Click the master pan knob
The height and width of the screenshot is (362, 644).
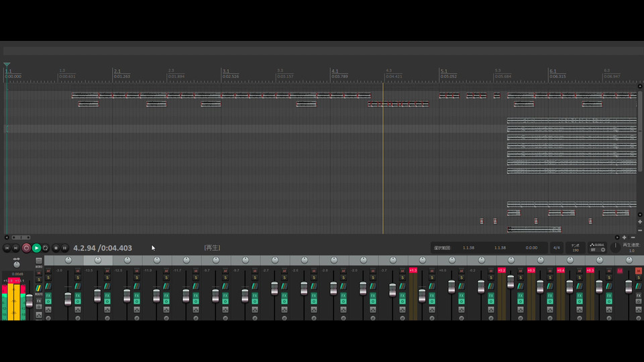(x=16, y=265)
